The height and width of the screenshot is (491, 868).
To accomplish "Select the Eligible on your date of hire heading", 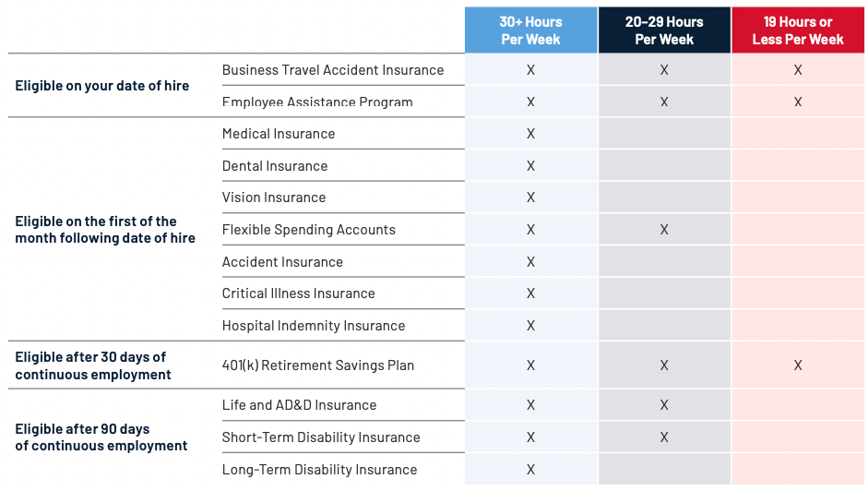I will tap(101, 86).
